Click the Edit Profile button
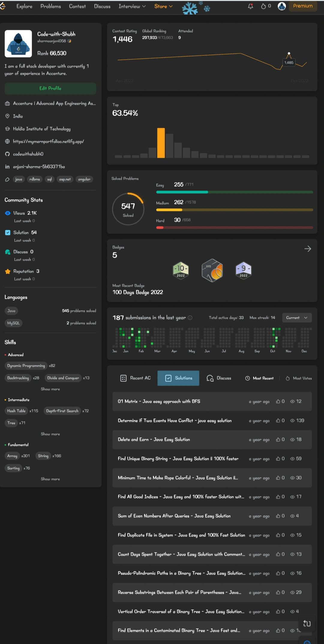Image resolution: width=324 pixels, height=644 pixels. click(50, 88)
